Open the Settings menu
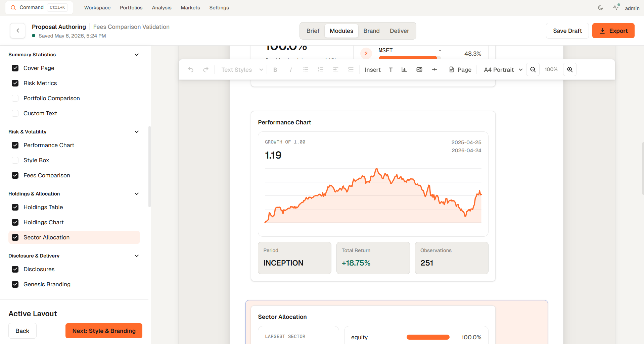 click(219, 8)
